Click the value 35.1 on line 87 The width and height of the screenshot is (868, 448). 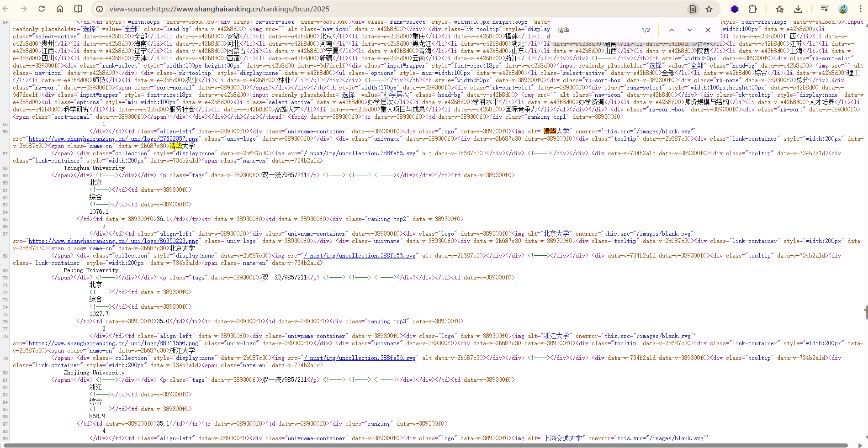(x=163, y=423)
